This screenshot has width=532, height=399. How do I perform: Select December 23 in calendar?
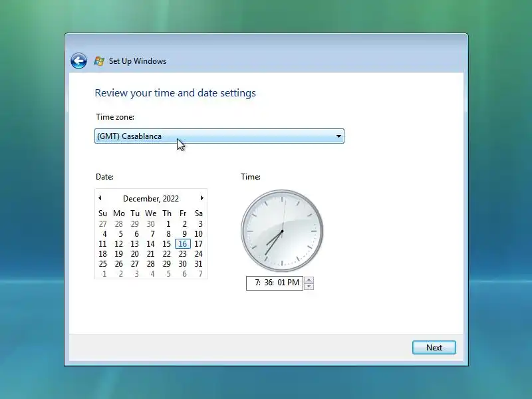[182, 254]
